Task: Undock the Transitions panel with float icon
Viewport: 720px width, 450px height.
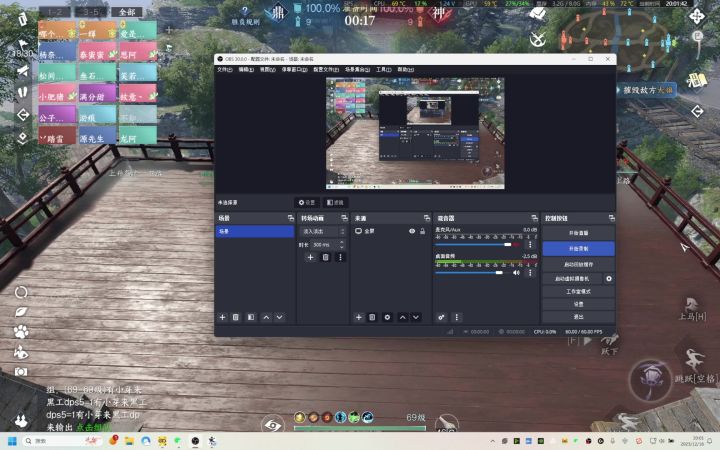Action: coord(344,218)
